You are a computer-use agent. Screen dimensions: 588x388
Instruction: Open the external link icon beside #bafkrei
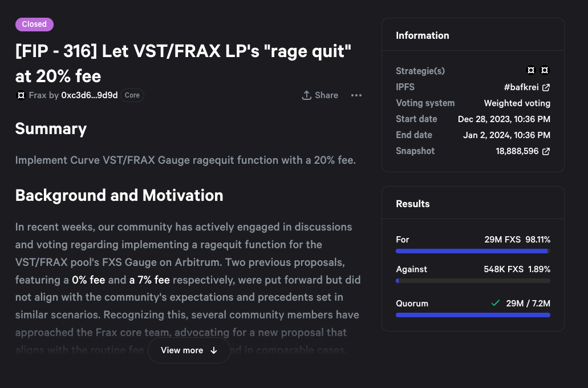546,87
